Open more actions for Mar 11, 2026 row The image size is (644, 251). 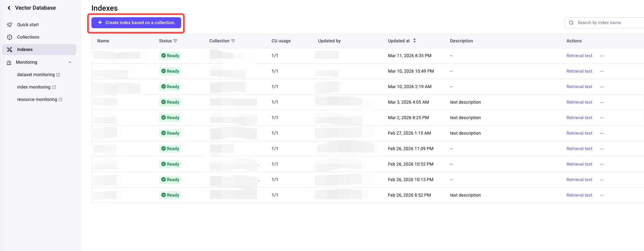pos(602,56)
